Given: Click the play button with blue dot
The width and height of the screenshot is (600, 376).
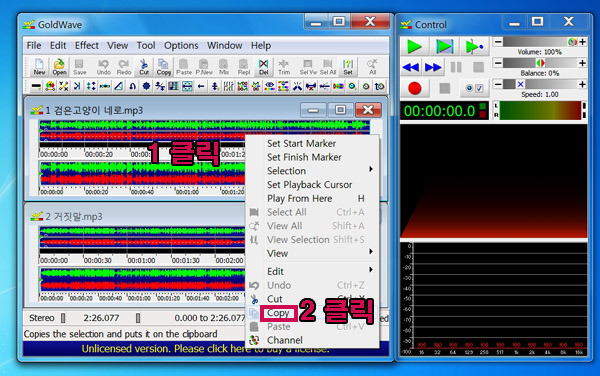Looking at the screenshot, I should click(474, 47).
